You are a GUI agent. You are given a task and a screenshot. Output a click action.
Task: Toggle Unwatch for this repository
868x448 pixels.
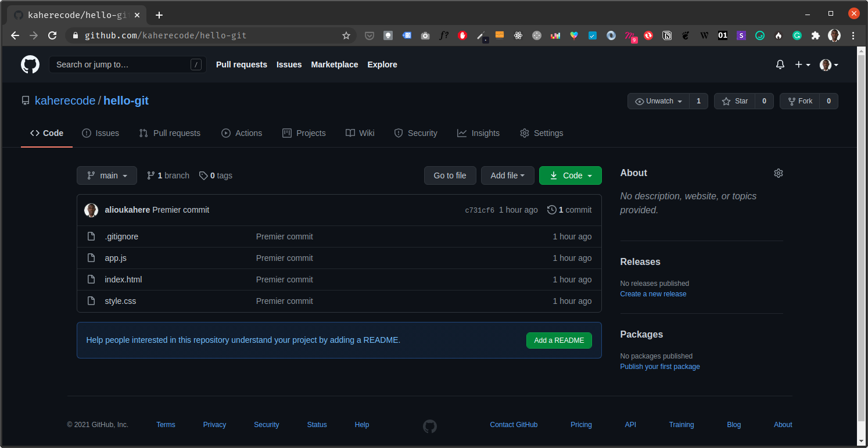(659, 101)
